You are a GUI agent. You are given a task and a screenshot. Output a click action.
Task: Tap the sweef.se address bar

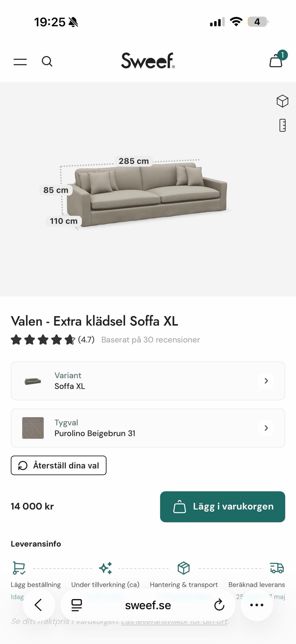[148, 605]
